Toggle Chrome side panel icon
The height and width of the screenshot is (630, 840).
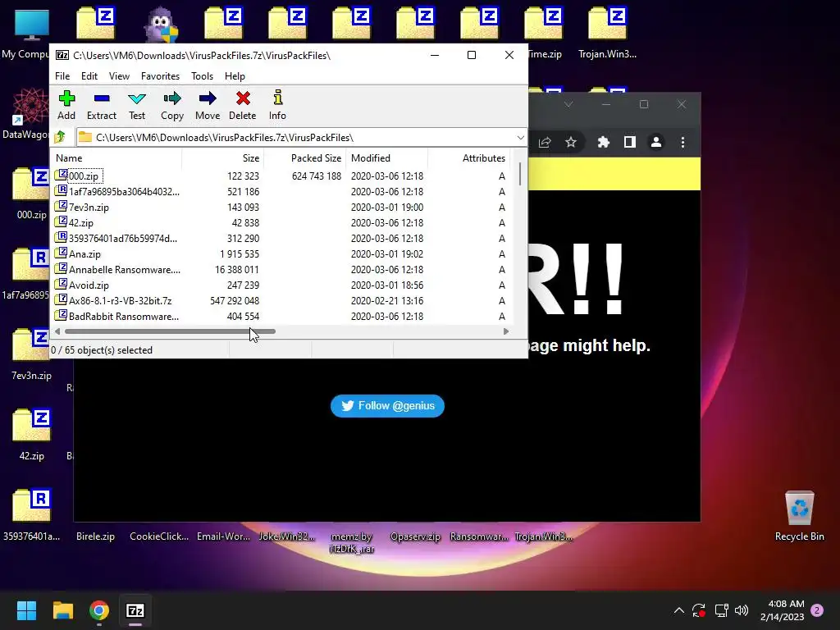(x=629, y=142)
